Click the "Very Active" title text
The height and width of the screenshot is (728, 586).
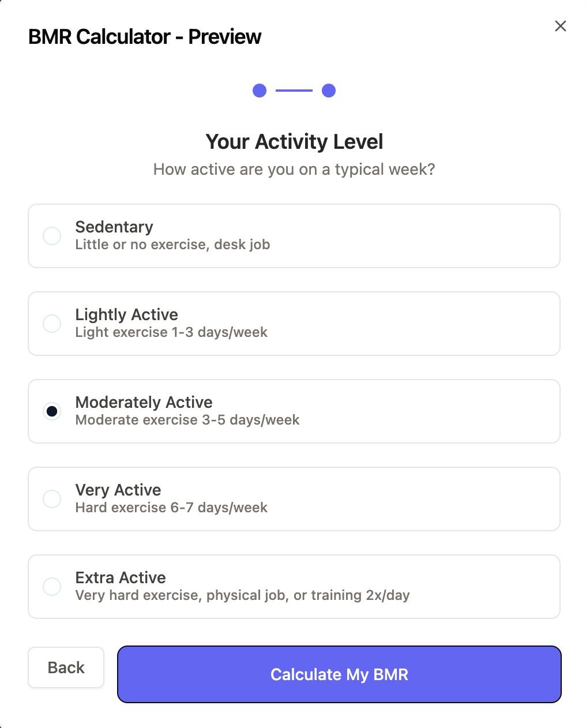pos(118,490)
